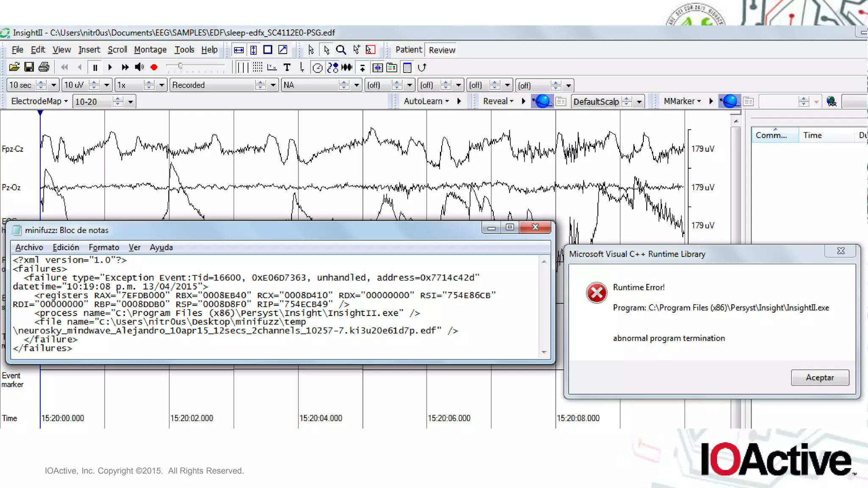The width and height of the screenshot is (868, 488).
Task: Click the Aceptar button
Action: (x=819, y=377)
